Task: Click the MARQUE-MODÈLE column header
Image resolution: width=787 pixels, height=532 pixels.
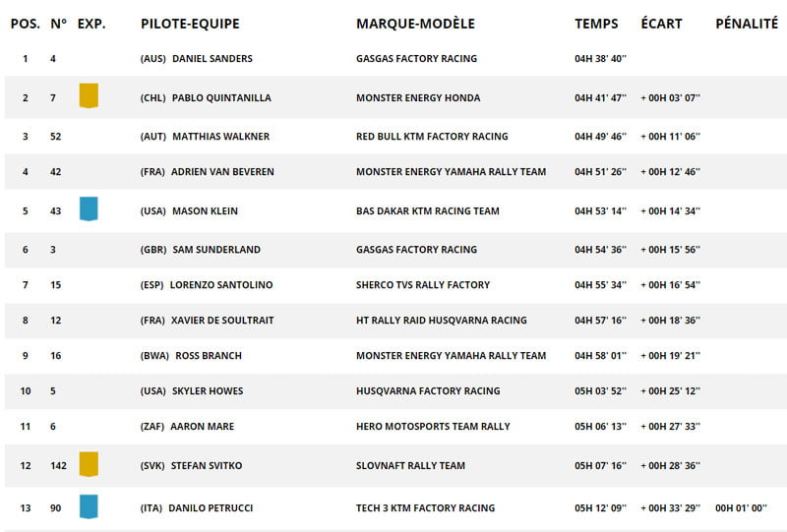Action: pos(415,24)
